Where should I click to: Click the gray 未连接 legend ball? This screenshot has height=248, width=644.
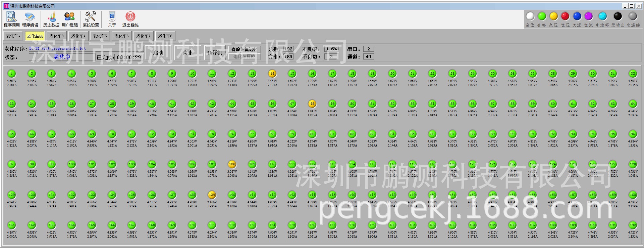(633, 16)
